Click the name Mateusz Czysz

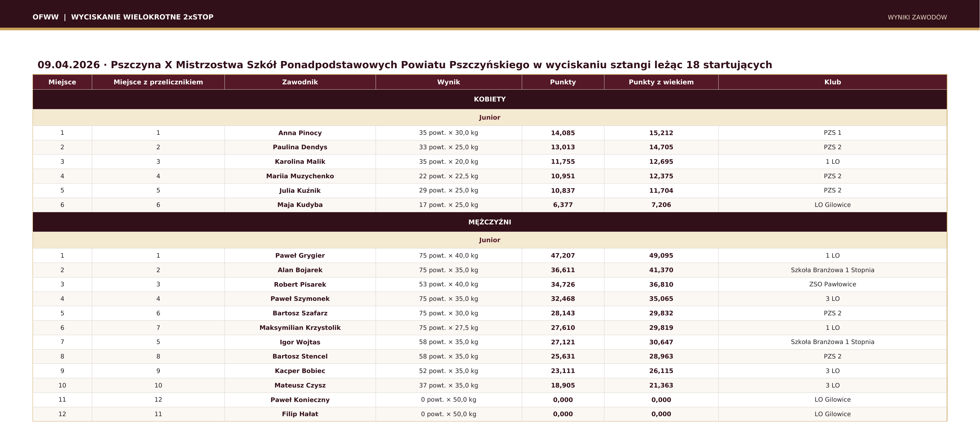tap(300, 386)
